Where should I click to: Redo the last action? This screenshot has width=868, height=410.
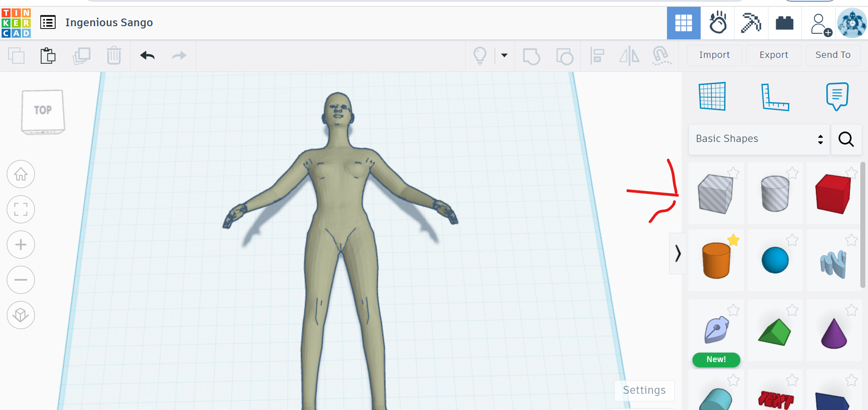179,56
